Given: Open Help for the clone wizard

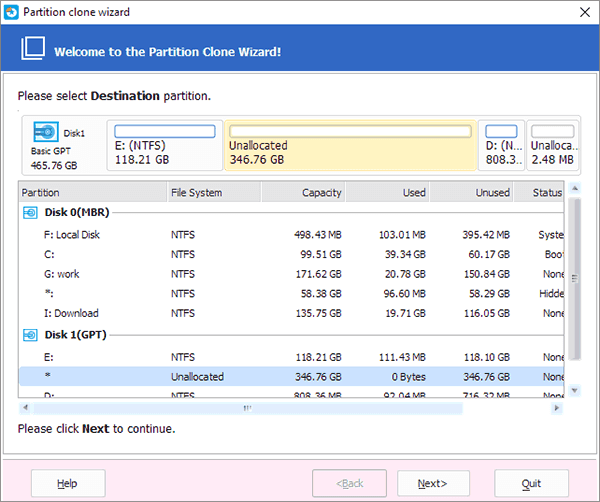Looking at the screenshot, I should click(67, 483).
